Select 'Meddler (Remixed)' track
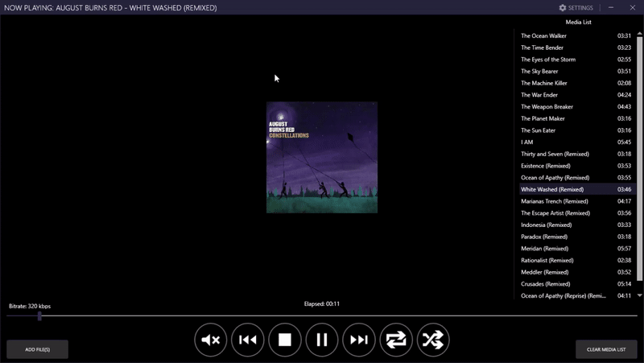 (576, 272)
